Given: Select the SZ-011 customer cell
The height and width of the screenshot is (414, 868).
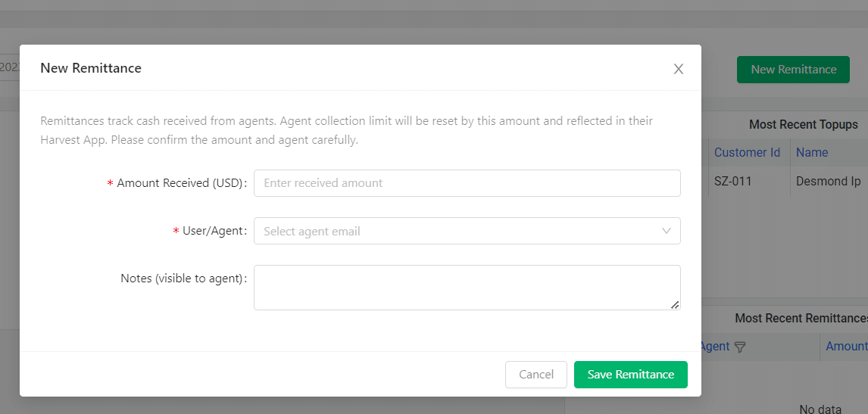Looking at the screenshot, I should tap(732, 182).
